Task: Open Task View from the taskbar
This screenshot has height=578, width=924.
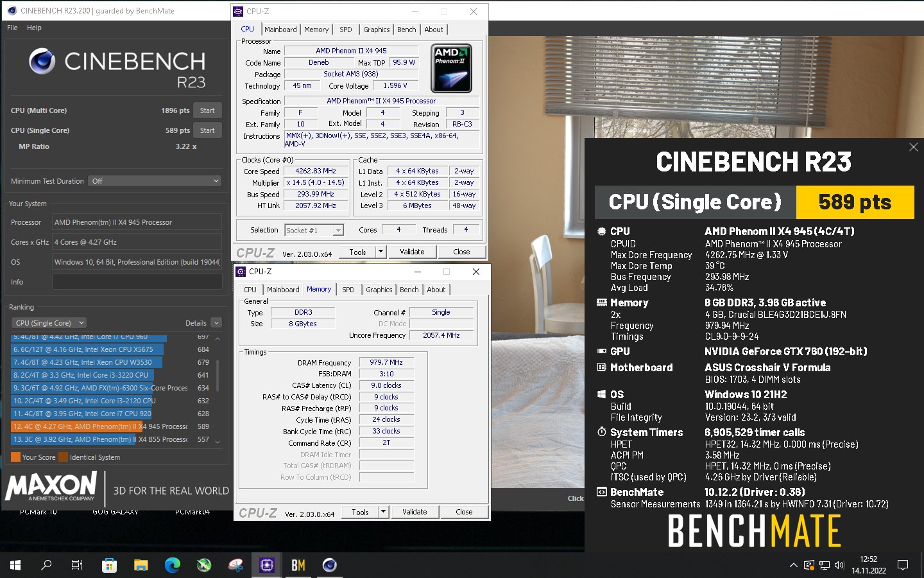Action: [x=77, y=565]
